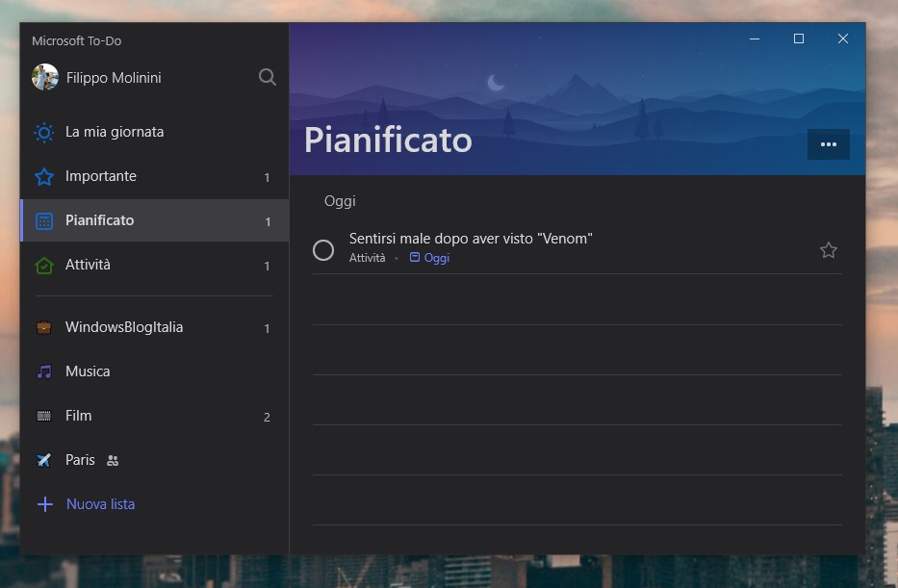Maximize the To-Do window
The height and width of the screenshot is (588, 898).
pyautogui.click(x=798, y=38)
